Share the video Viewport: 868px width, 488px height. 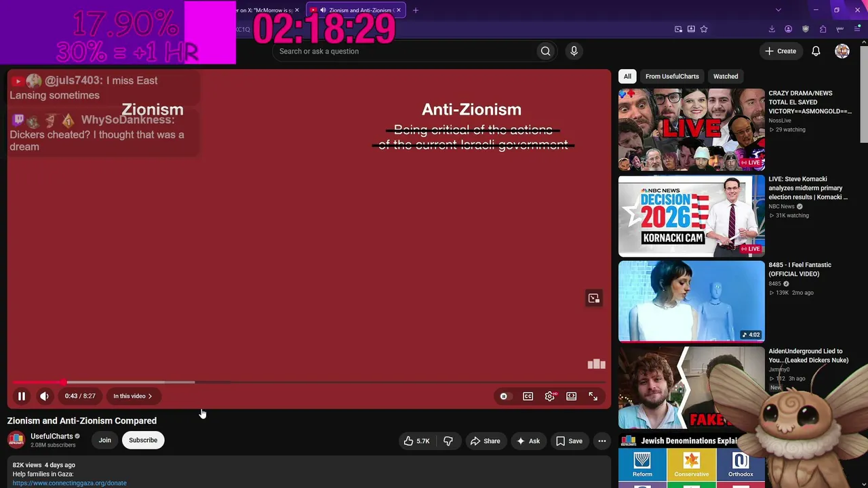pyautogui.click(x=485, y=441)
